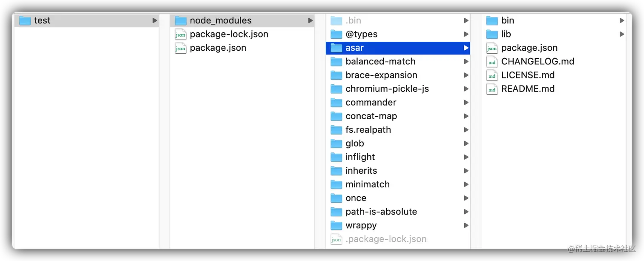The image size is (644, 261).
Task: Select the "chromium-pickle-js" folder name
Action: click(x=387, y=89)
